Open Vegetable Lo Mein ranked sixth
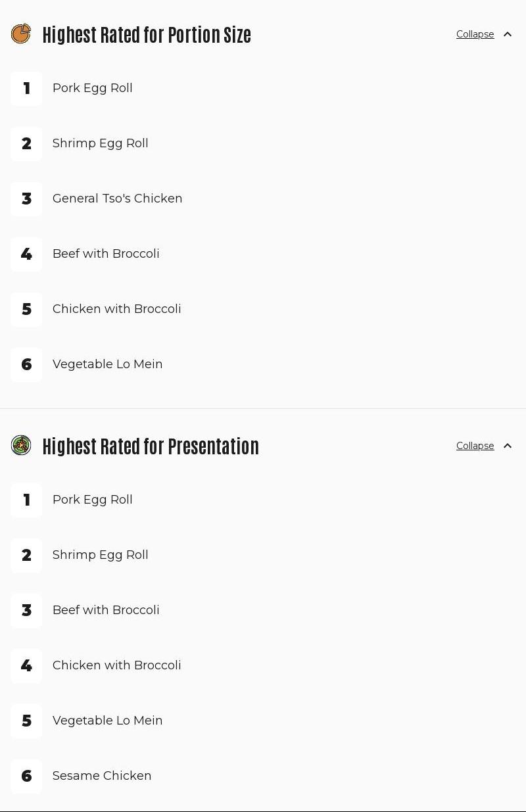Image resolution: width=526 pixels, height=812 pixels. tap(108, 364)
